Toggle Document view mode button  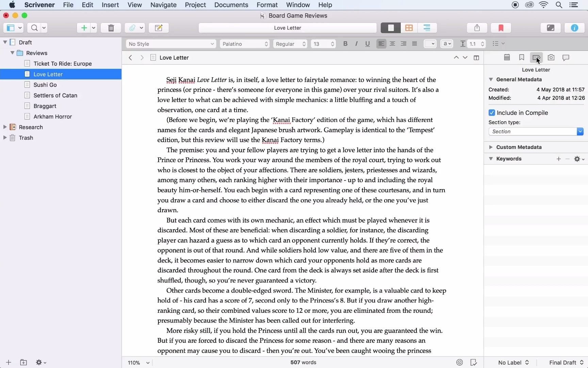(x=391, y=28)
